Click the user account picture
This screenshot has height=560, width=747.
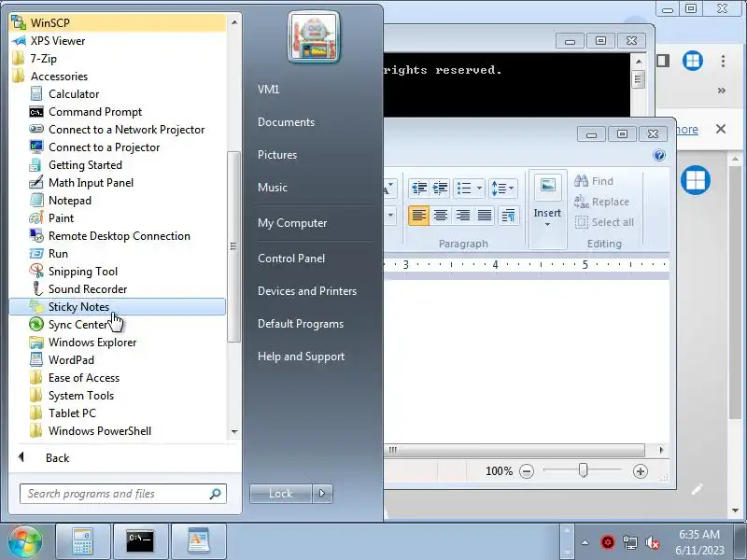tap(314, 38)
